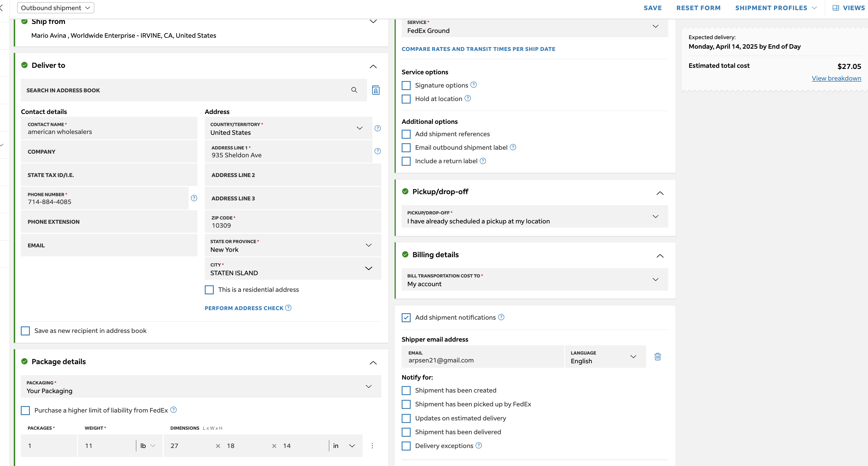Change weight unit from lb
Viewport: 868px width, 466px height.
click(x=148, y=446)
